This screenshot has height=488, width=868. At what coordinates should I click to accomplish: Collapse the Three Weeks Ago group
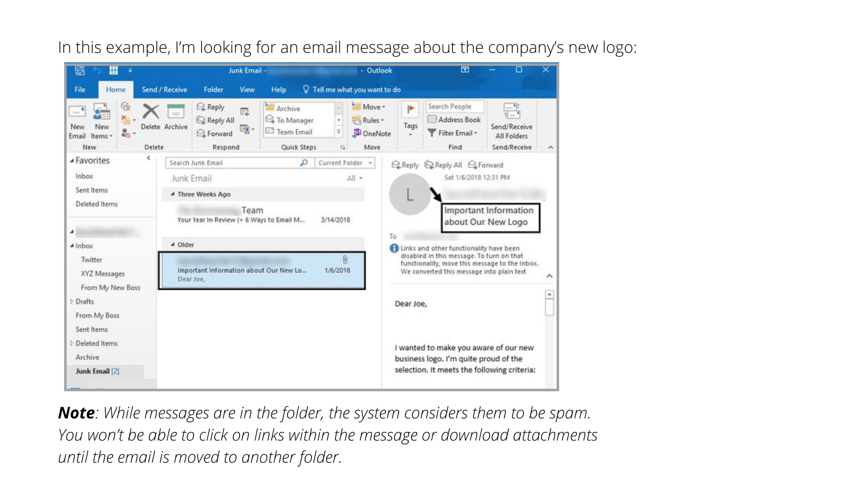point(173,194)
